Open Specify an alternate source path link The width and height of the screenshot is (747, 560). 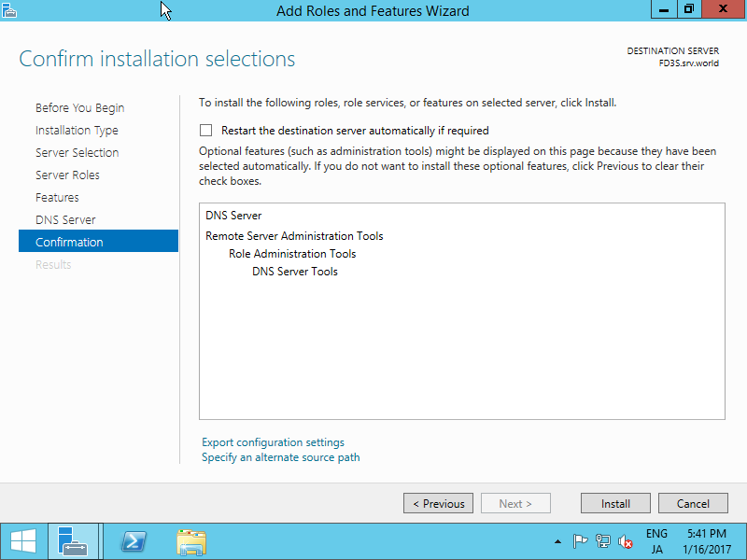coord(281,457)
